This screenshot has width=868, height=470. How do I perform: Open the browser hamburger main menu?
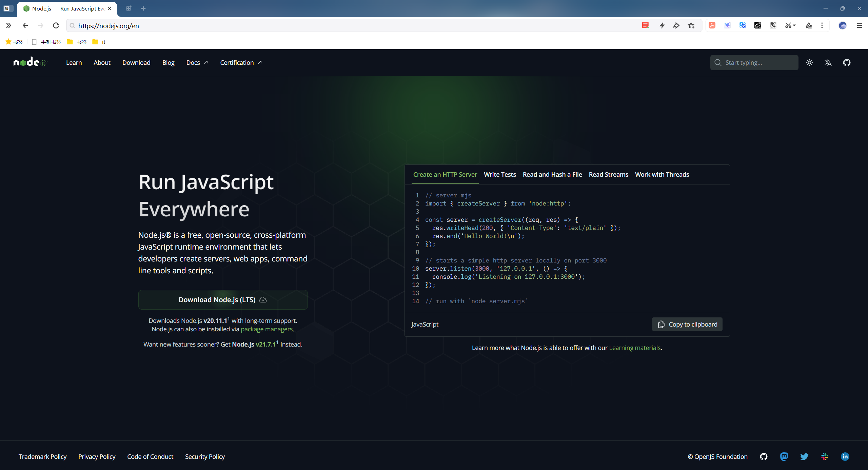860,25
